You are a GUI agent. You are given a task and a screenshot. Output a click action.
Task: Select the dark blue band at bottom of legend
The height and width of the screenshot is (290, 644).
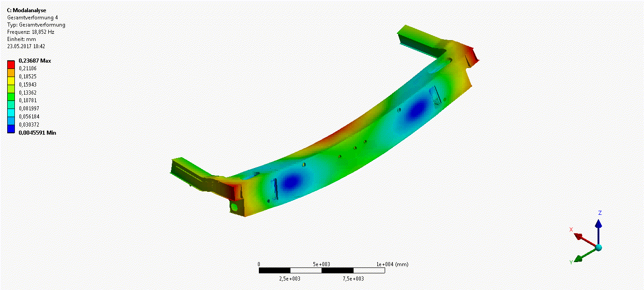coord(11,129)
